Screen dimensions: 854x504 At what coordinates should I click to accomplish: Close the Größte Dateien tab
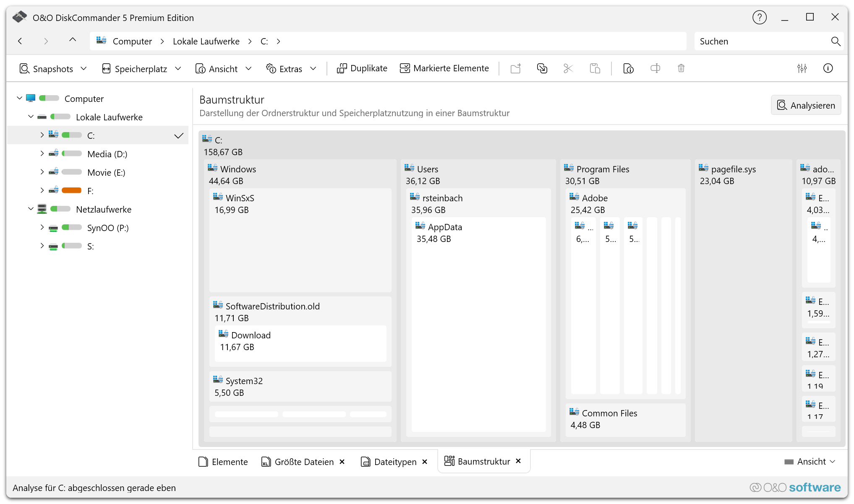point(342,462)
